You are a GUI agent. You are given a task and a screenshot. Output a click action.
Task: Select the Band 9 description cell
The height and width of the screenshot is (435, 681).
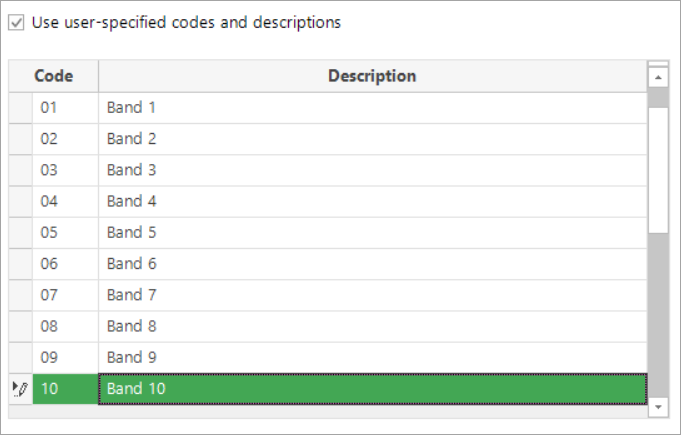[372, 358]
